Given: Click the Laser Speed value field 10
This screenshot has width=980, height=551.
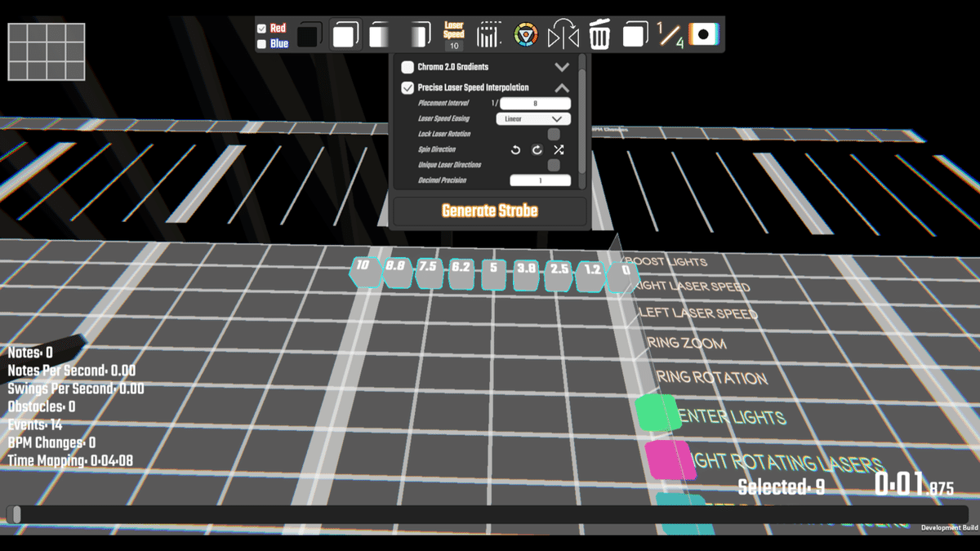Looking at the screenshot, I should point(454,46).
